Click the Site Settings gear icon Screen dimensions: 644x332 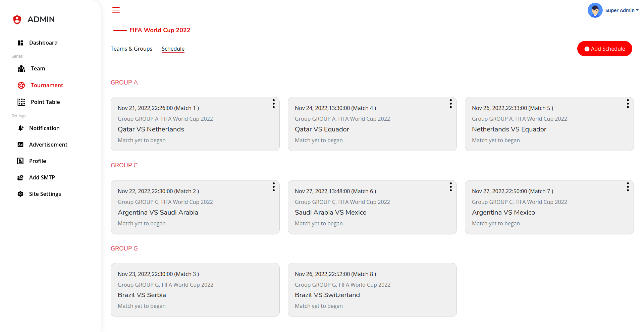(x=20, y=194)
